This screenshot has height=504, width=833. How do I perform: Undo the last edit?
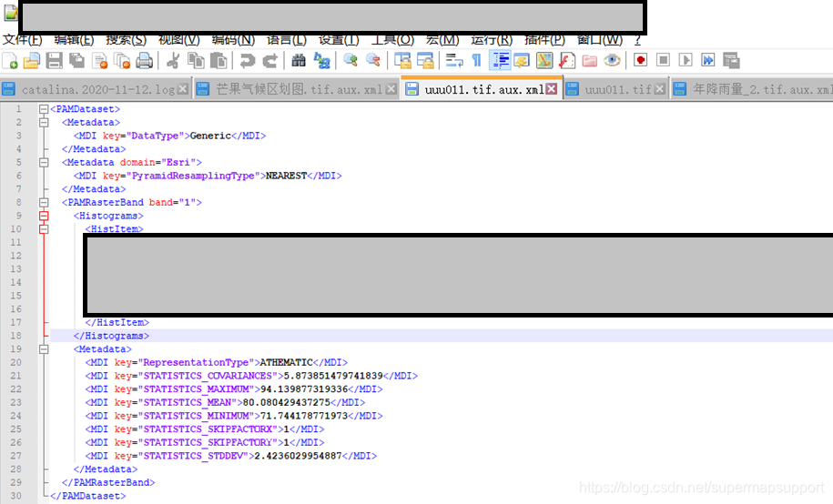(247, 61)
